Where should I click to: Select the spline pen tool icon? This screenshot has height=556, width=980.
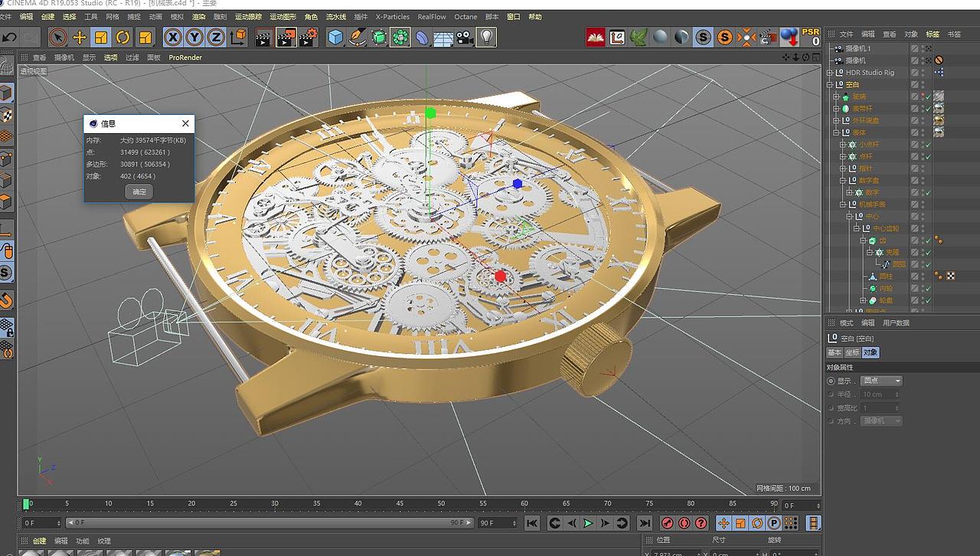pos(358,36)
